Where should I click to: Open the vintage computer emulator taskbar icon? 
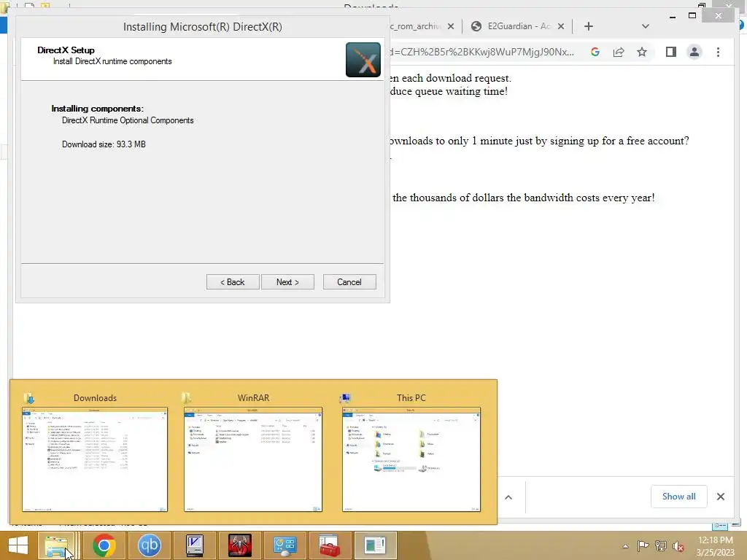194,545
